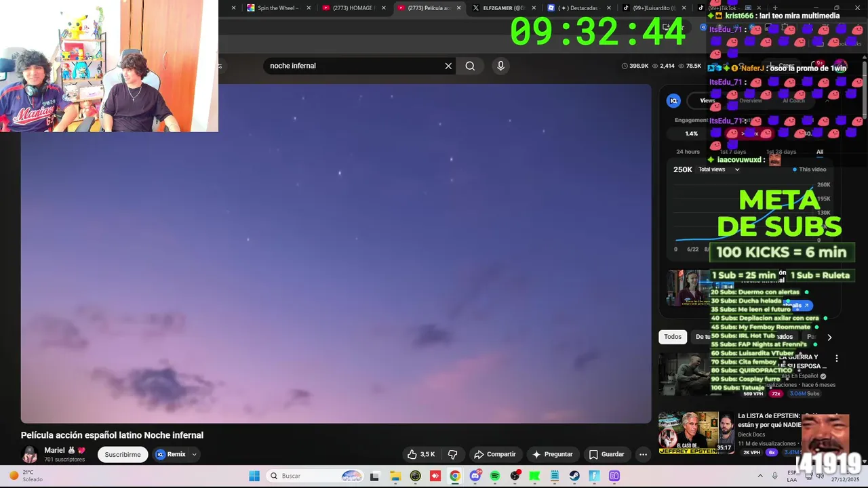Open Google Chrome from taskbar
The height and width of the screenshot is (488, 868).
pyautogui.click(x=455, y=476)
